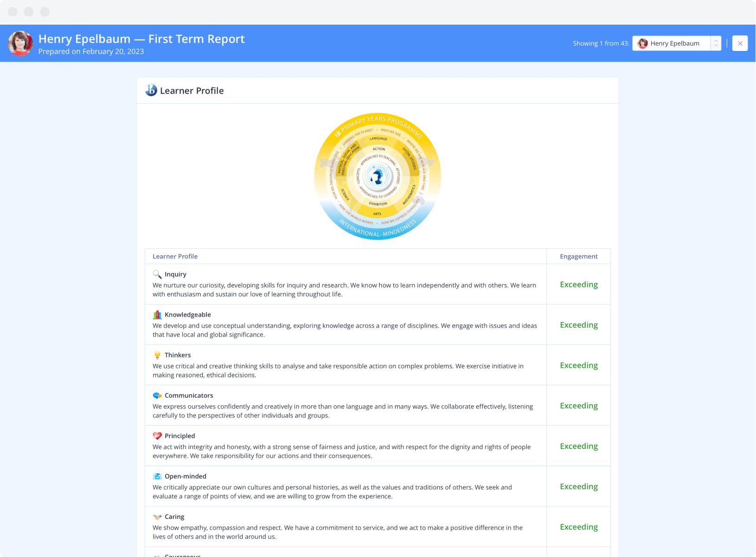Click the Knowledgeable books icon
The image size is (756, 557).
pyautogui.click(x=157, y=315)
